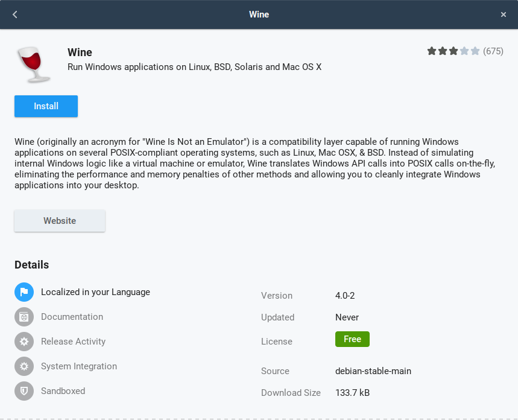Click the green Free license badge
Viewport: 518px width, 420px height.
pyautogui.click(x=352, y=339)
